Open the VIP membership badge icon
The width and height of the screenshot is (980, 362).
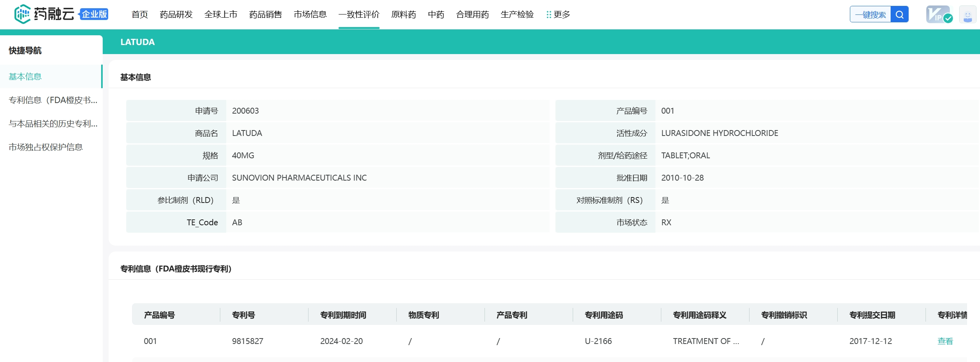pyautogui.click(x=939, y=14)
